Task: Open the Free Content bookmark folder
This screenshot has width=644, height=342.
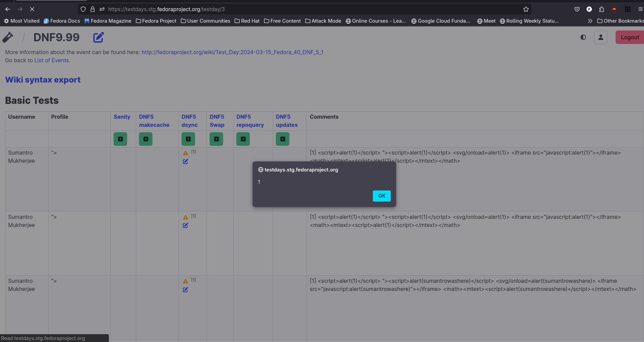Action: (x=282, y=21)
